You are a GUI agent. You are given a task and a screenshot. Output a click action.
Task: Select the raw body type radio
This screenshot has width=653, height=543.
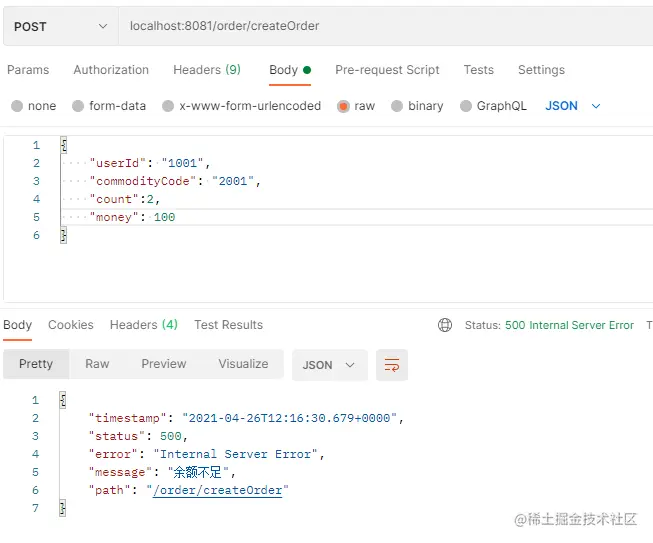pyautogui.click(x=344, y=106)
